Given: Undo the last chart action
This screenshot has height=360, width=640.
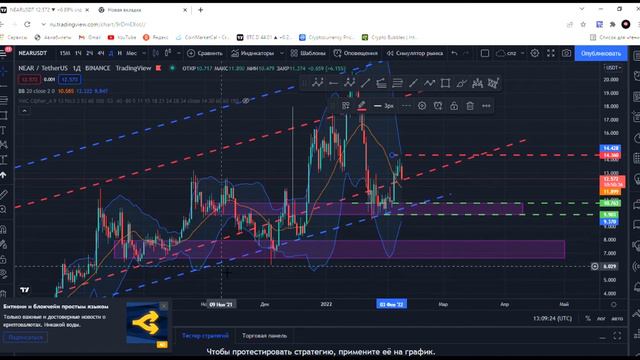Looking at the screenshot, I should pos(454,53).
